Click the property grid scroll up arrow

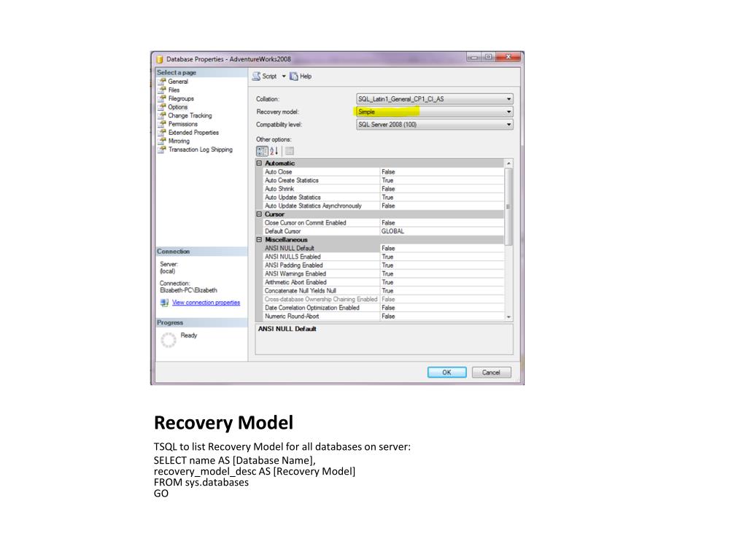508,163
